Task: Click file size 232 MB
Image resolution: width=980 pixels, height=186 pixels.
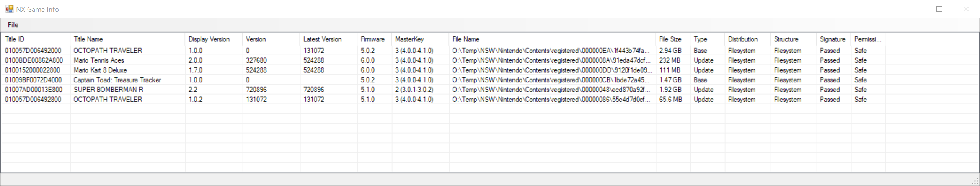Action: point(670,60)
